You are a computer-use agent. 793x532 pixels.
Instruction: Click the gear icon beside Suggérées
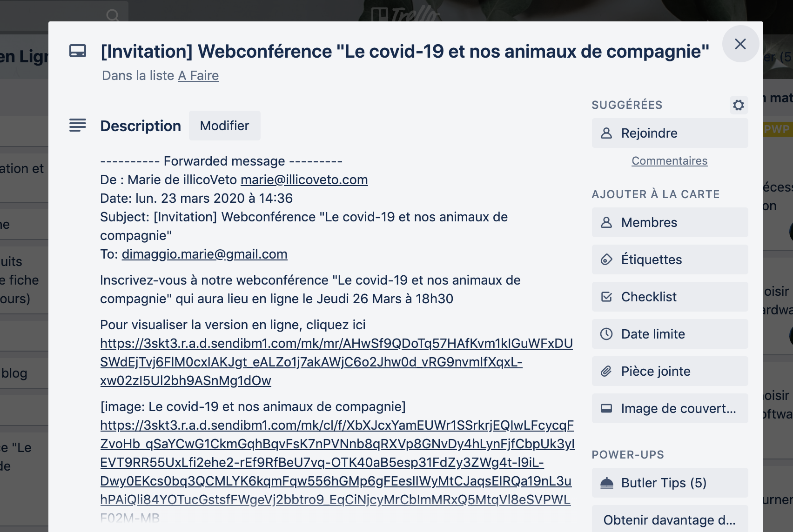[x=739, y=105]
